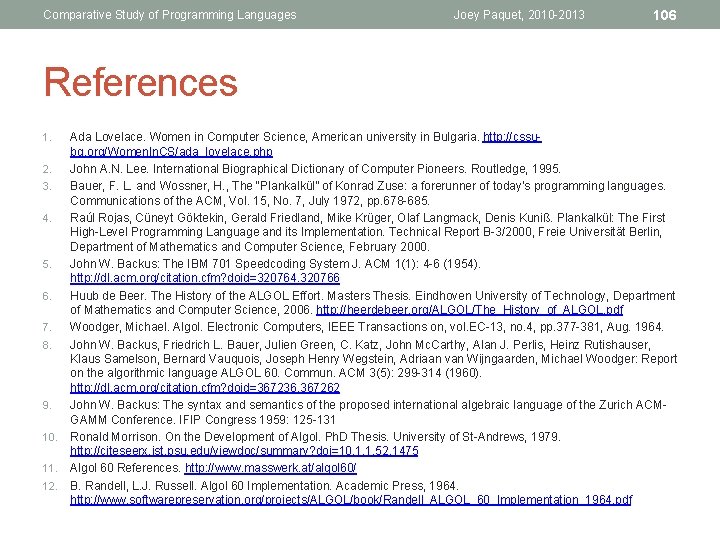Screen dimensions: 720x540
Task: Click the B. Randell, L.J. Russell reference text
Action: tap(264, 486)
